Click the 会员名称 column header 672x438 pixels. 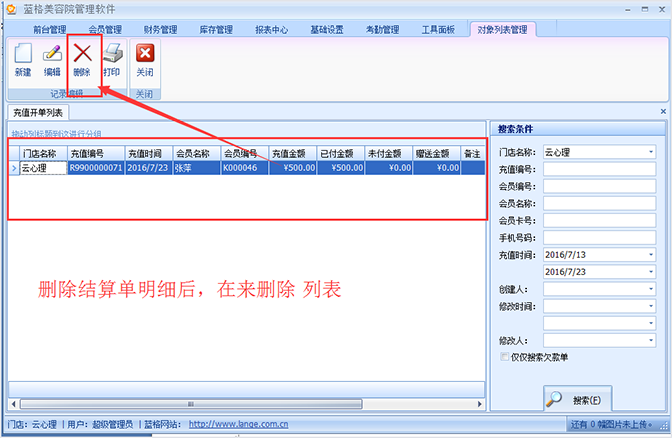[197, 153]
